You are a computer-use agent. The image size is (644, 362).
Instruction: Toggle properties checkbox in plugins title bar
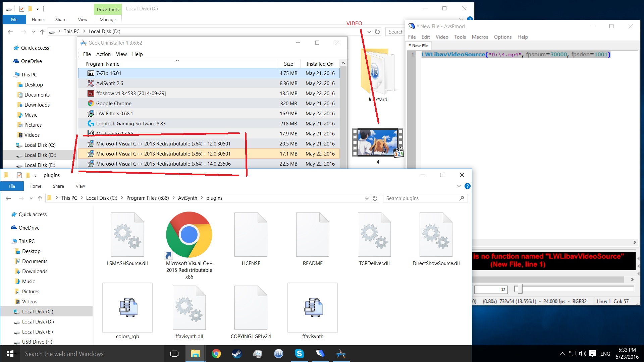point(19,175)
